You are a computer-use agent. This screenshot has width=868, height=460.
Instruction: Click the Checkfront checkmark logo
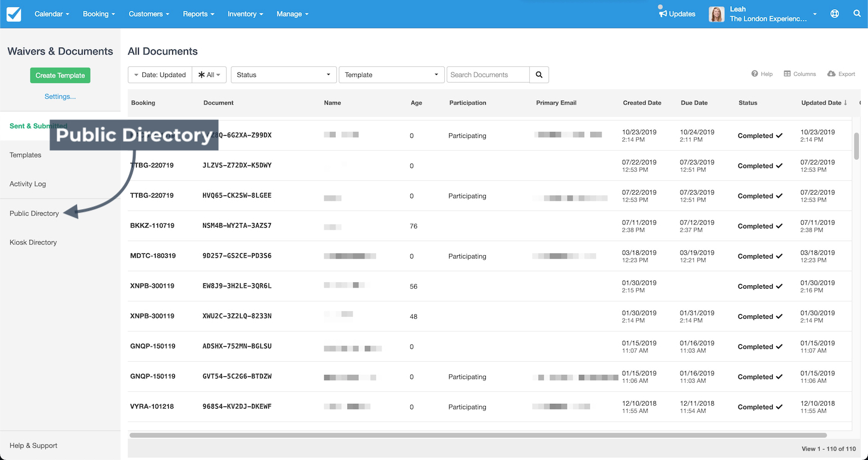[13, 14]
